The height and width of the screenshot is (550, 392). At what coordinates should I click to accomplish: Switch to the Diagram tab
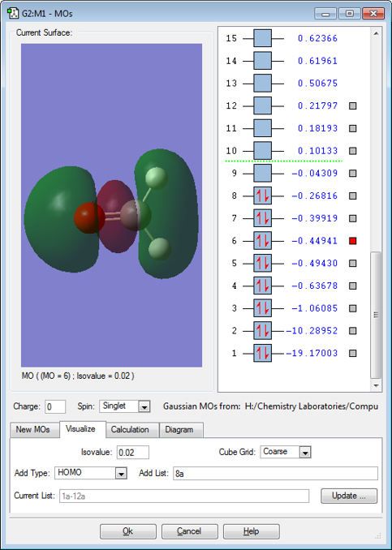click(x=179, y=430)
